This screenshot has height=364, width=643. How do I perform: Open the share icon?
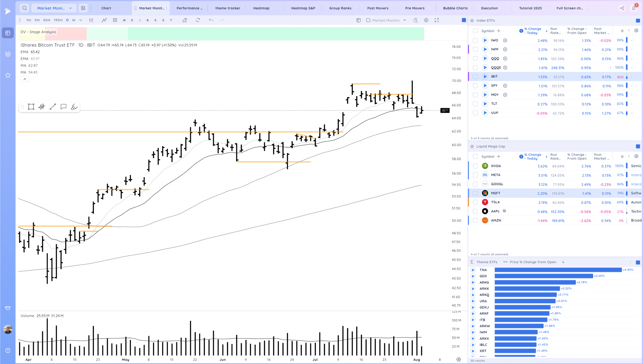coord(622,8)
